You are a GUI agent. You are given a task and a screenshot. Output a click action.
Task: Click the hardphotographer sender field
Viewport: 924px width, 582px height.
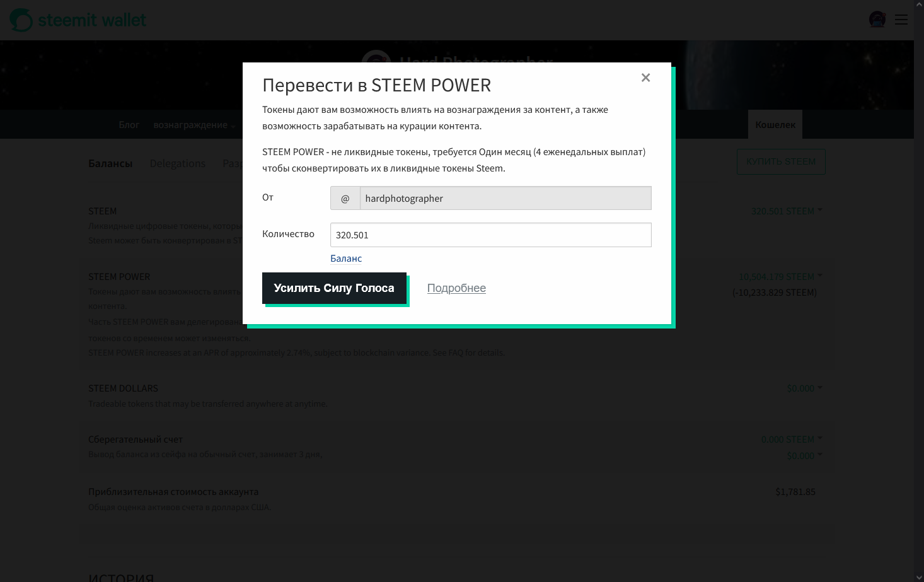(x=505, y=198)
